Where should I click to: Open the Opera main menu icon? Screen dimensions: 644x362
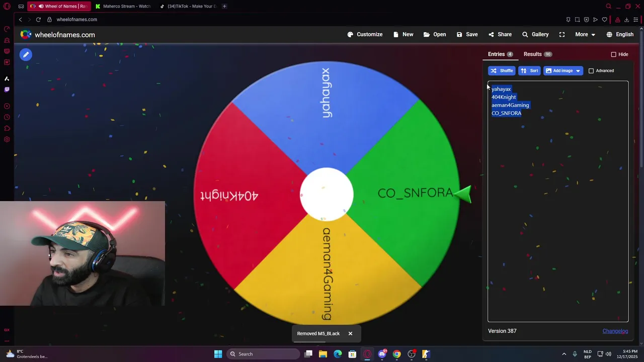click(7, 7)
